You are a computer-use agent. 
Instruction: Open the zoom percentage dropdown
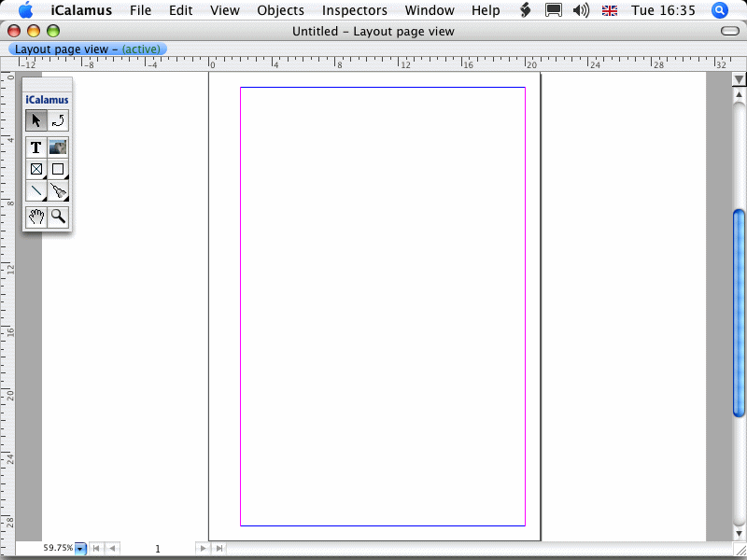(80, 549)
